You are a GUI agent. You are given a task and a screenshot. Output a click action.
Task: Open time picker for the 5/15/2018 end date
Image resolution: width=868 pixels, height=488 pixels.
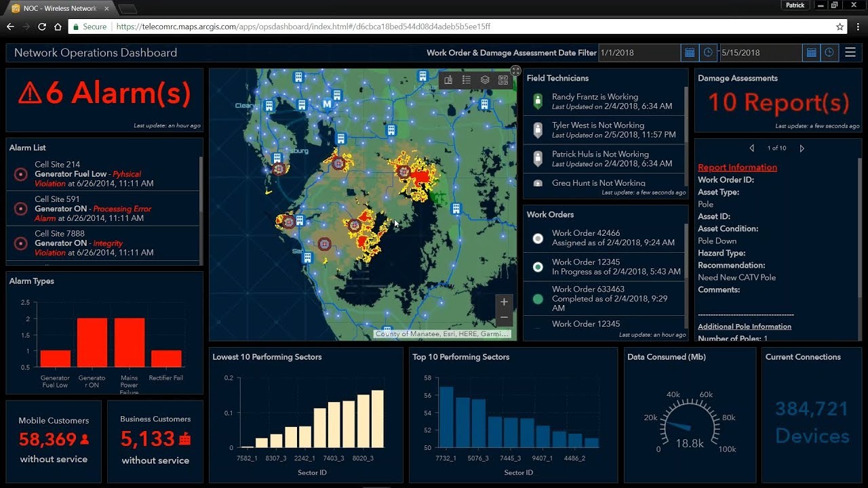pyautogui.click(x=829, y=53)
